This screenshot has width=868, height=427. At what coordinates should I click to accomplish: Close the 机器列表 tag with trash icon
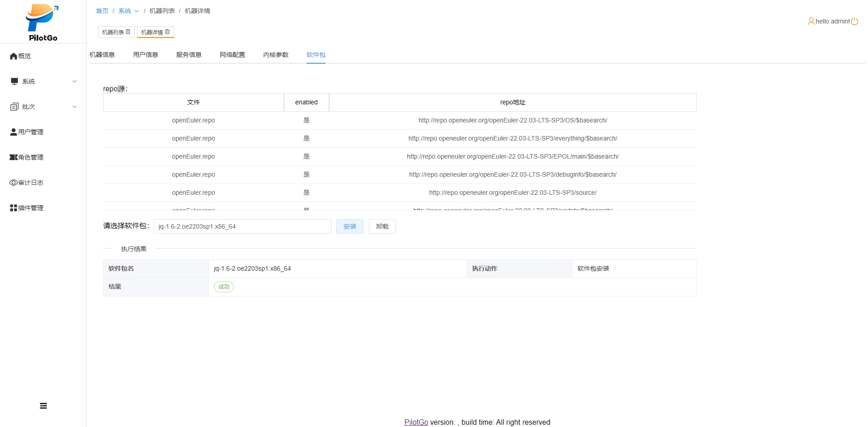[128, 32]
